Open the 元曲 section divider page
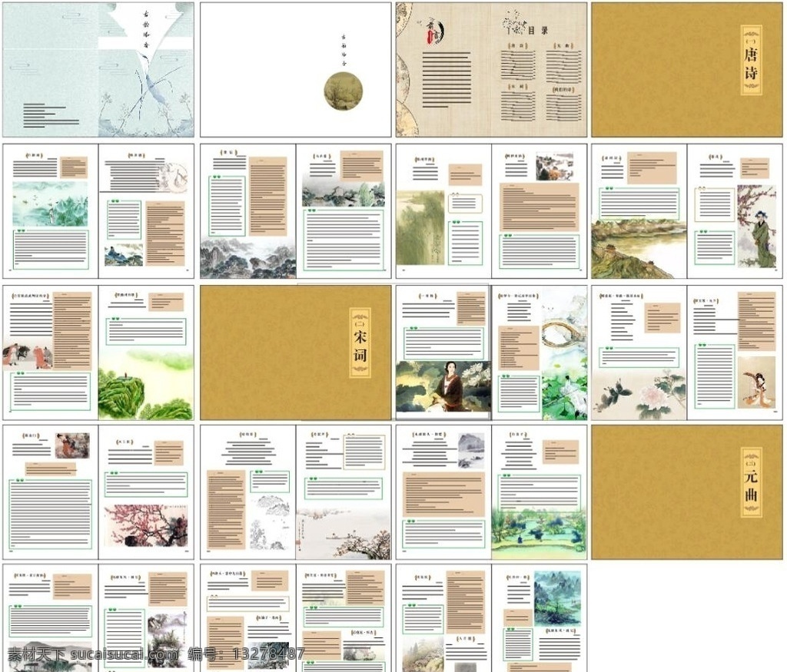Image resolution: width=787 pixels, height=672 pixels. 686,492
